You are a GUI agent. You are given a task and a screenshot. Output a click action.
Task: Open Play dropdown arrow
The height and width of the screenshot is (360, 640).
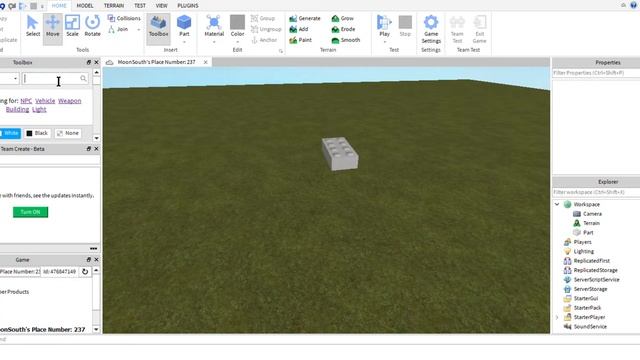coord(384,42)
